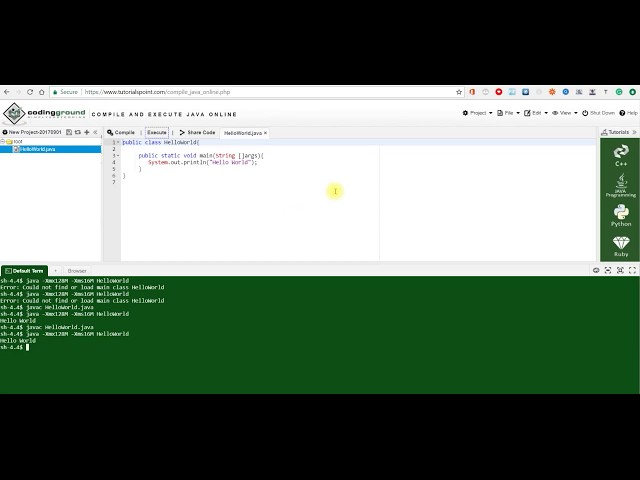640x480 pixels.
Task: Click the Shut Down button
Action: [598, 113]
